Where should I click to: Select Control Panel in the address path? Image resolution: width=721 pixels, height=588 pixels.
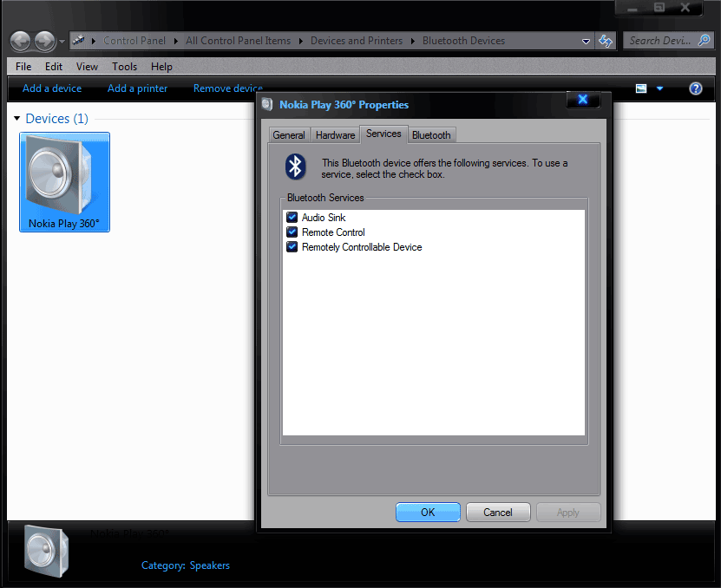point(134,41)
